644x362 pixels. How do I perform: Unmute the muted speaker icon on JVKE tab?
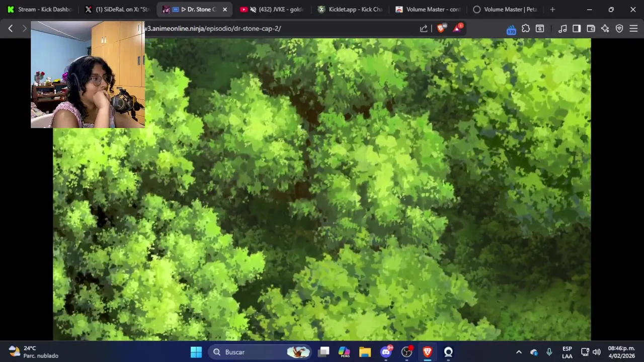253,9
